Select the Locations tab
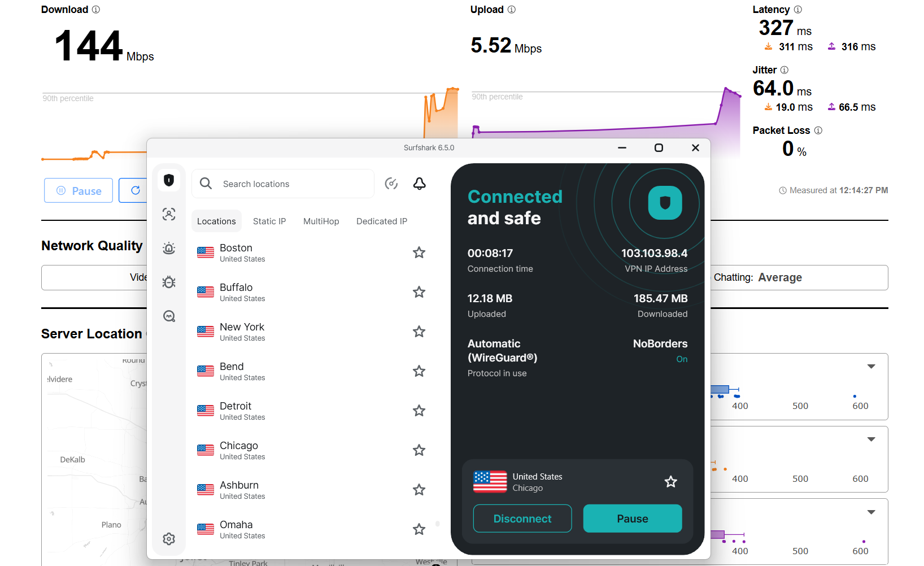This screenshot has width=924, height=566. click(x=216, y=221)
